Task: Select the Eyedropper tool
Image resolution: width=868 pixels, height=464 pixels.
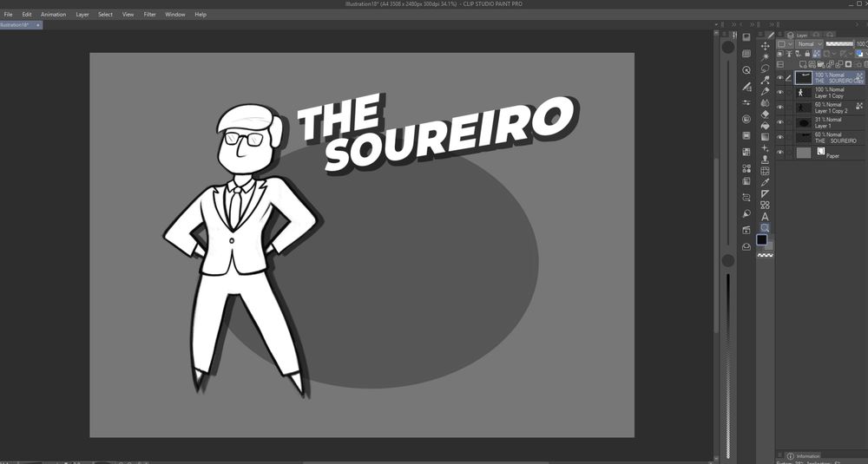Action: (x=765, y=182)
